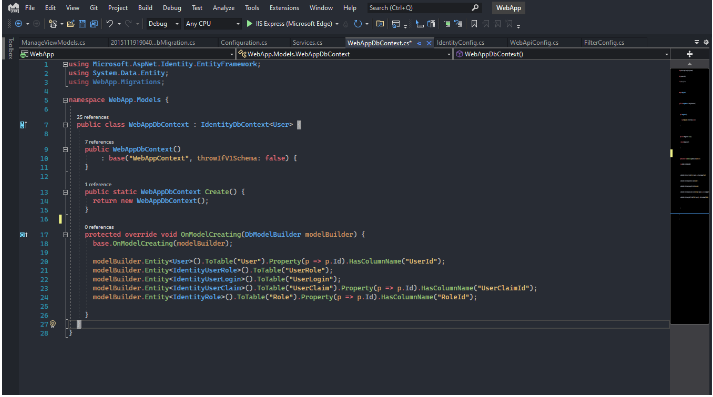The image size is (713, 397).
Task: Click the Save All toolbar icon
Action: click(x=94, y=24)
